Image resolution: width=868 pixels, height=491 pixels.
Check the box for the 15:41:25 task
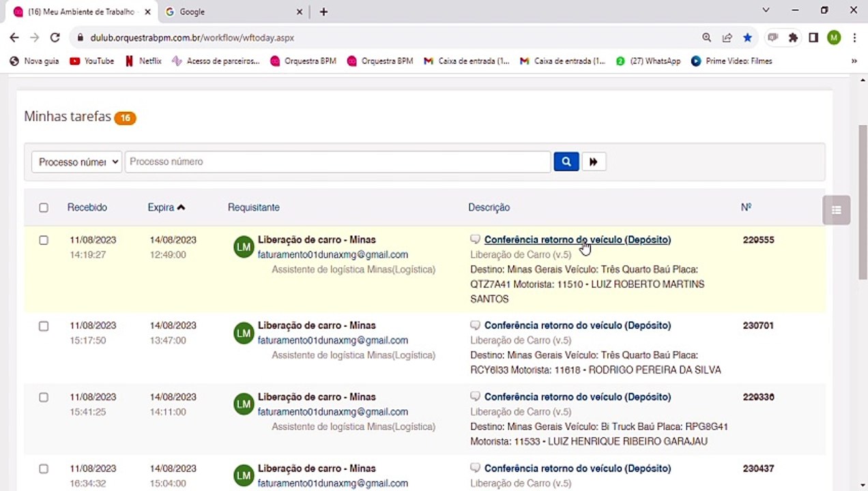click(44, 398)
